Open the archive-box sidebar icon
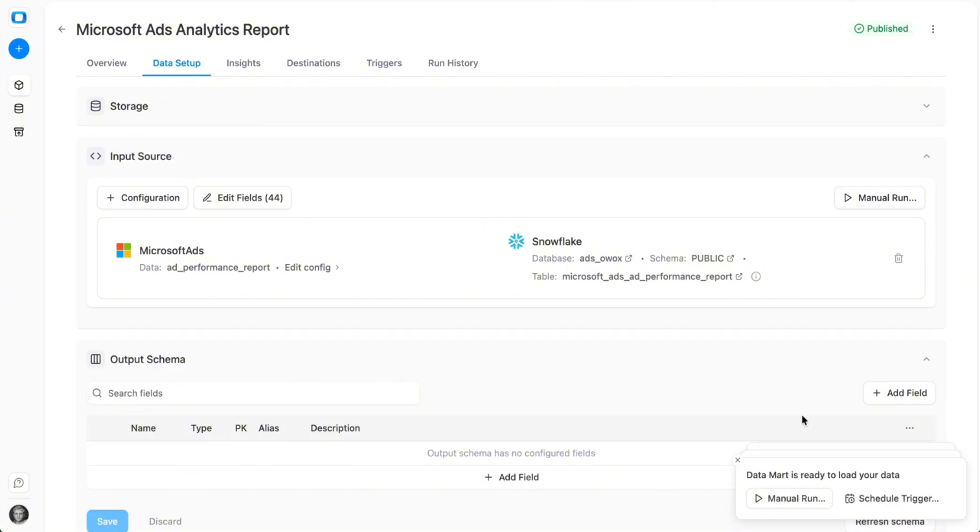The height and width of the screenshot is (532, 980). [19, 132]
